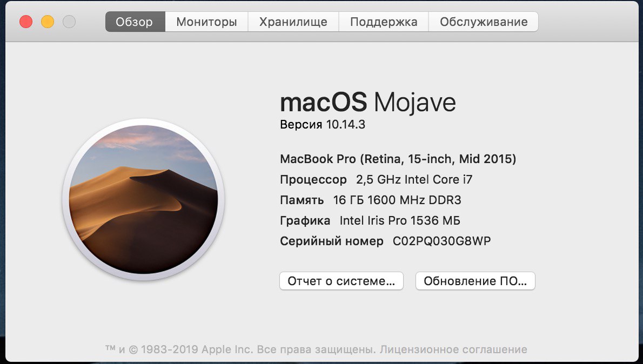643x364 pixels.
Task: Click the Графика label
Action: tap(305, 220)
